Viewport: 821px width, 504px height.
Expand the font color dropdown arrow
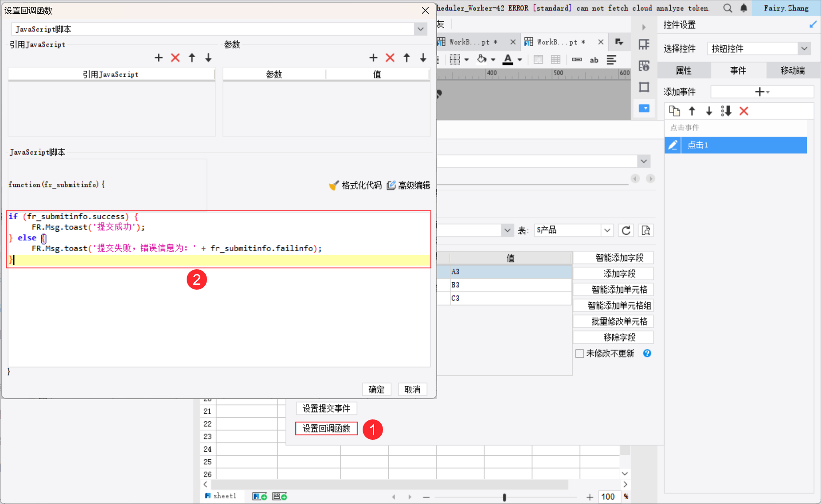coord(520,60)
